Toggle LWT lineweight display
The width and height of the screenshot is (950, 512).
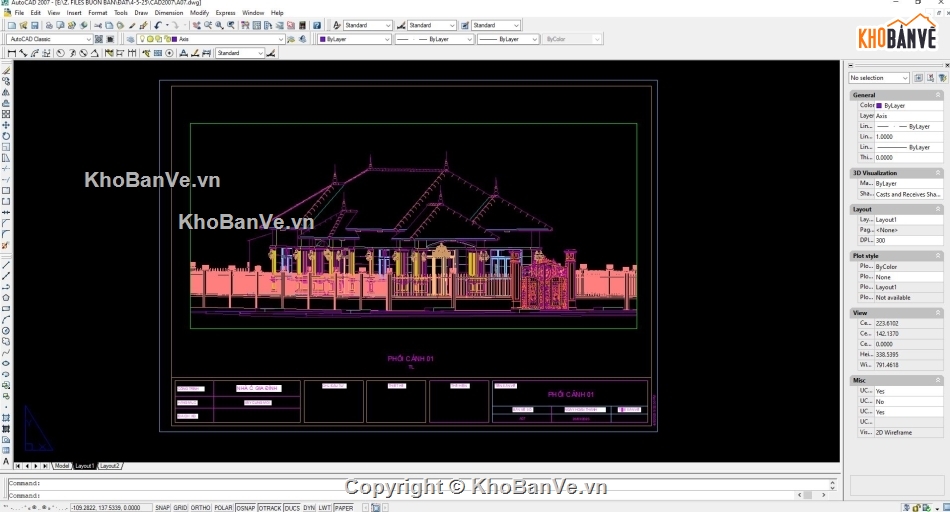click(325, 508)
